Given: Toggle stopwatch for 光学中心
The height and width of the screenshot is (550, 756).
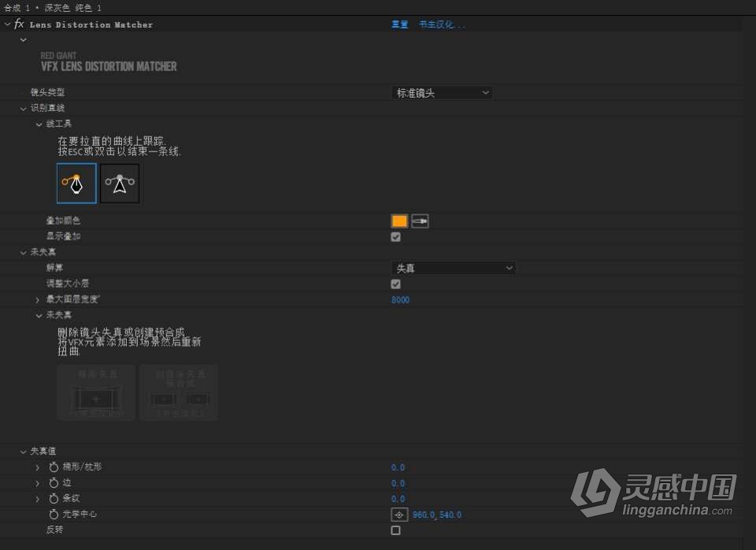Looking at the screenshot, I should [54, 515].
